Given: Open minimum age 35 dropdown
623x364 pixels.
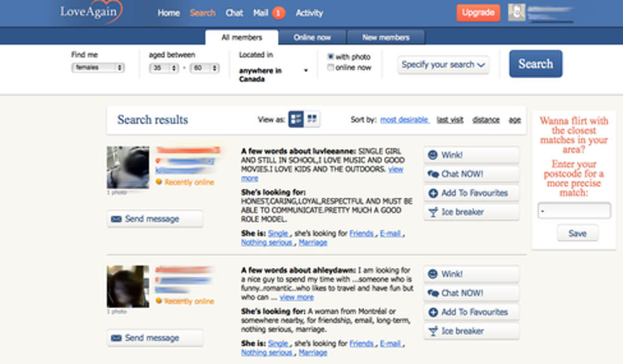Looking at the screenshot, I should click(164, 67).
